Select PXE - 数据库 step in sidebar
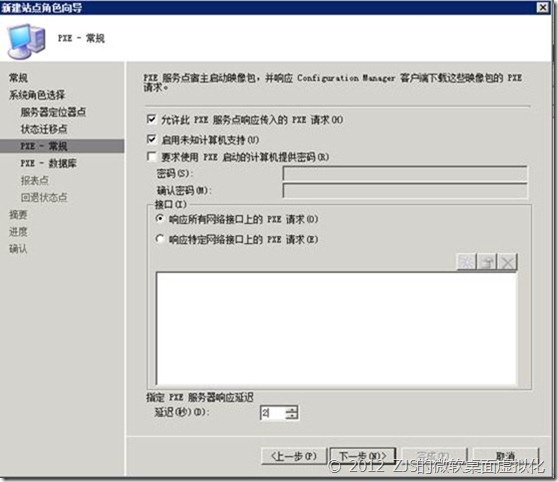The image size is (558, 482). coord(48,163)
